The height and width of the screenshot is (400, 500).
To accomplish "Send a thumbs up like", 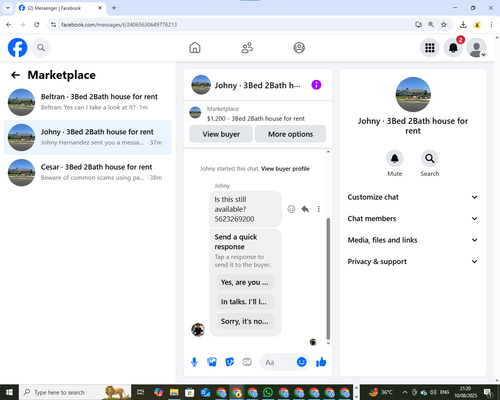I will (321, 362).
